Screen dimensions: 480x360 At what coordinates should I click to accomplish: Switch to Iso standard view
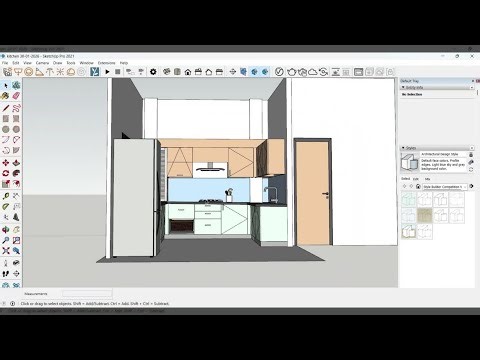tap(167, 72)
